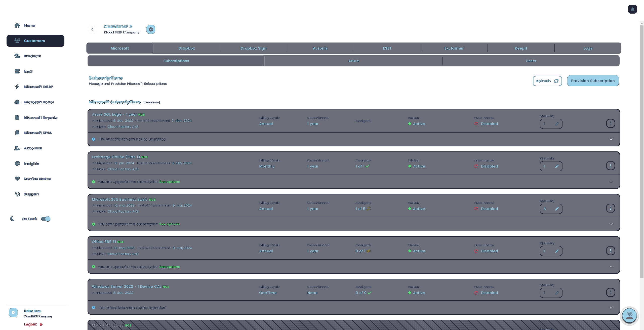Click Provision Subscription button

click(x=593, y=81)
